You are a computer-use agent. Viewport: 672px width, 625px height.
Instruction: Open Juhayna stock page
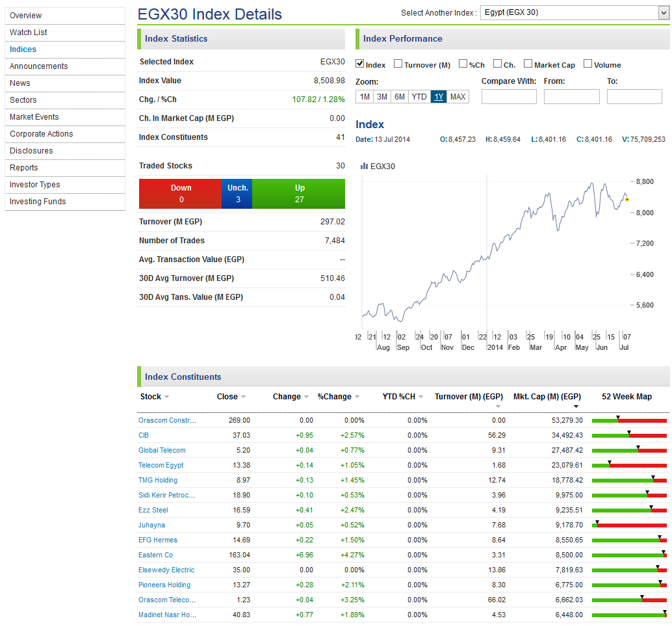[x=151, y=525]
